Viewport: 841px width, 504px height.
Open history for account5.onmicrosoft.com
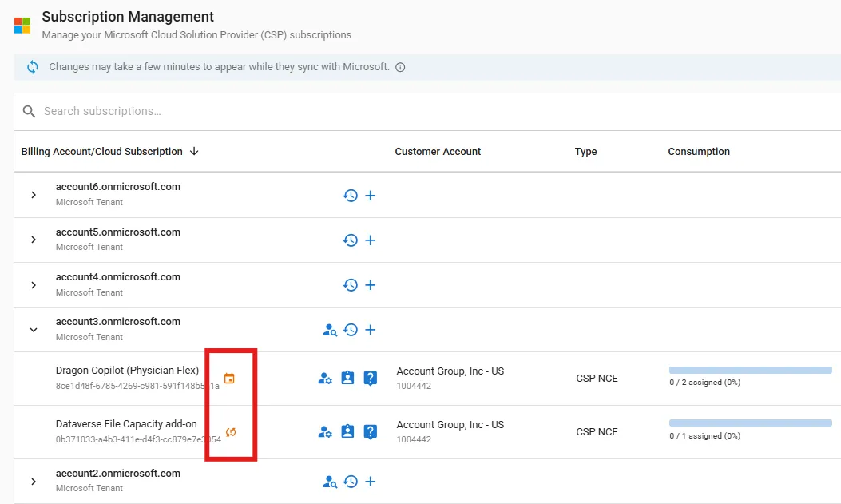(x=351, y=240)
